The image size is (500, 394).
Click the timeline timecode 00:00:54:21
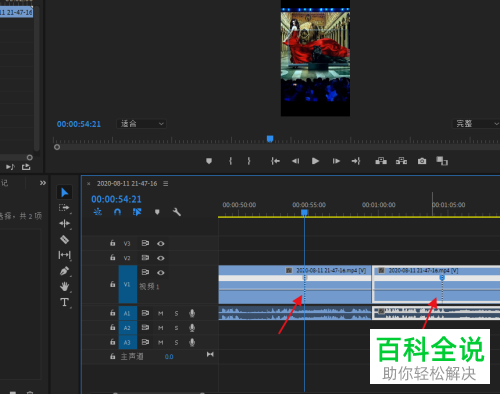point(116,199)
